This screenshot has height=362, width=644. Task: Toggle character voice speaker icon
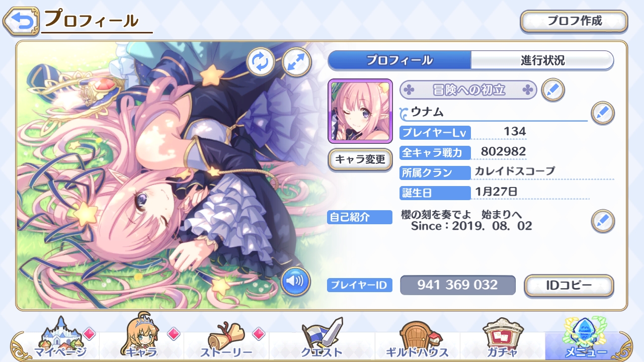click(x=295, y=281)
